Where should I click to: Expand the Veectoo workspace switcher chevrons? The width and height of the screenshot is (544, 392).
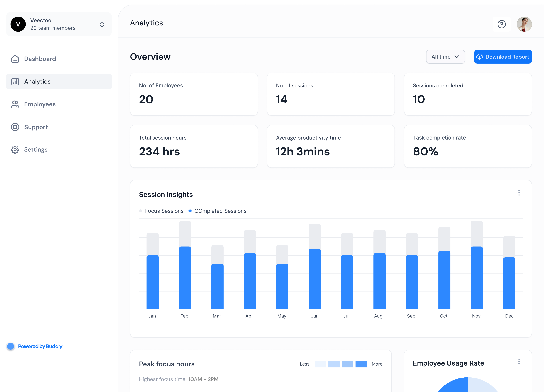tap(102, 24)
